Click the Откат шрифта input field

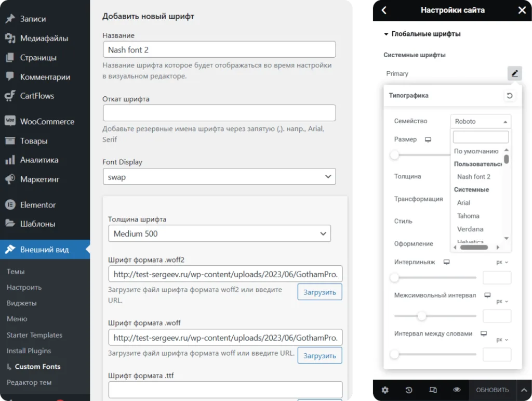pyautogui.click(x=219, y=113)
